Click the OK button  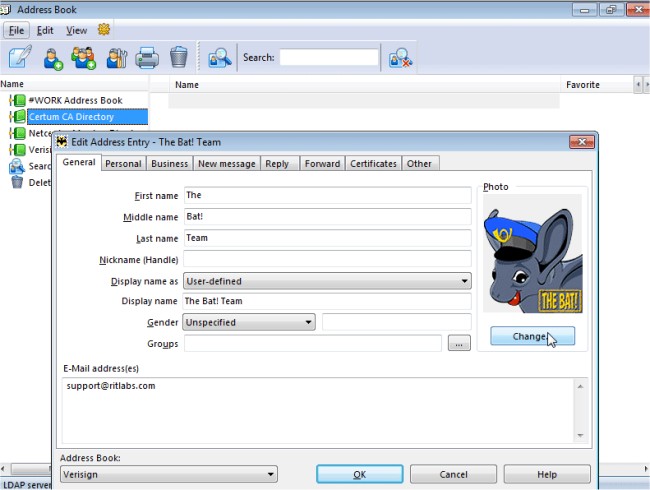(x=359, y=474)
